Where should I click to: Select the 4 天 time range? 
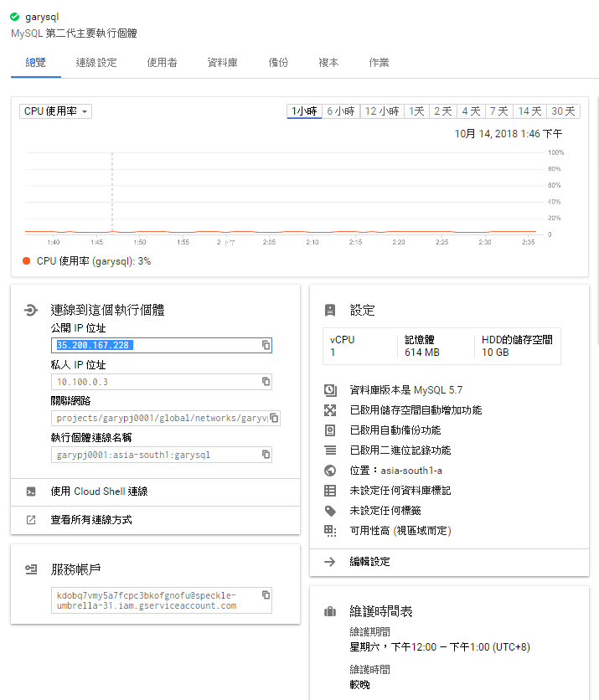coord(472,111)
